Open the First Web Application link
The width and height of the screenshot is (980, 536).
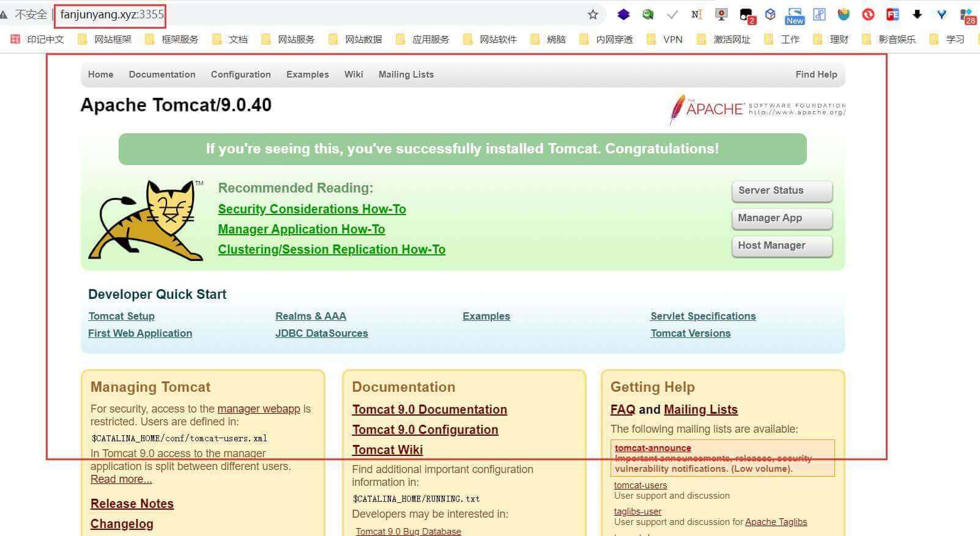(140, 333)
